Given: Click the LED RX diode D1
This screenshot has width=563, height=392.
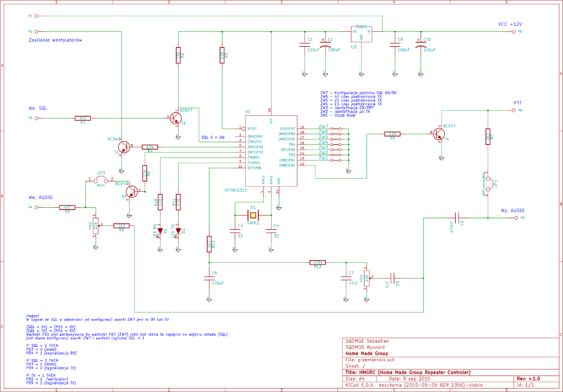Looking at the screenshot, I should [x=160, y=230].
